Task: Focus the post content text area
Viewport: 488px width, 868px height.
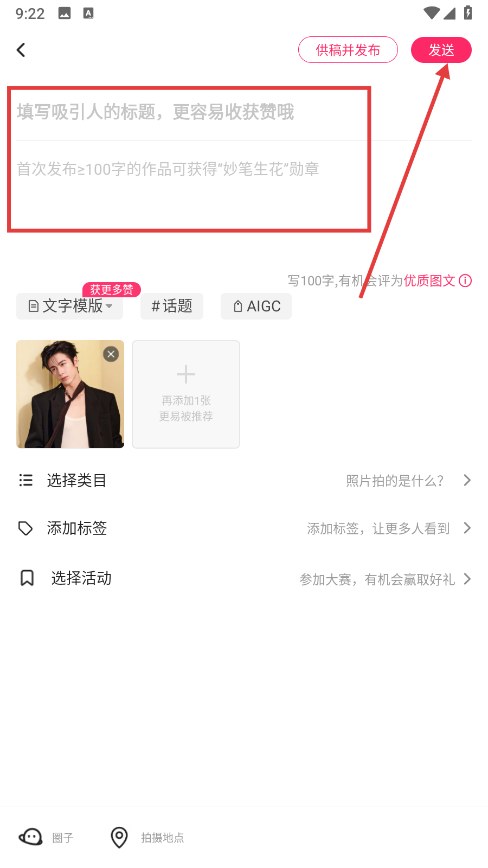Action: coord(190,184)
